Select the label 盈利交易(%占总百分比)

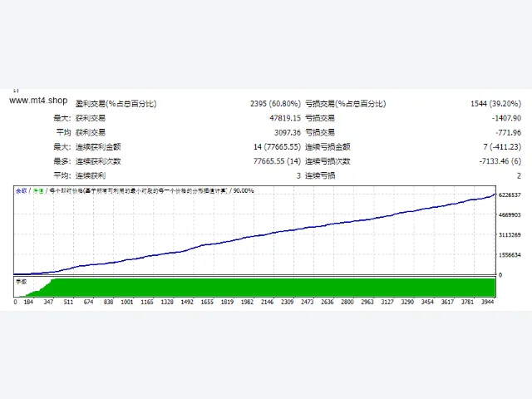116,104
